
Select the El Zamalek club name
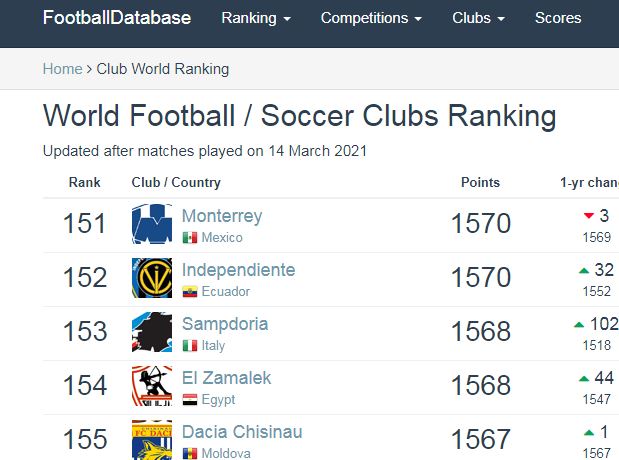pos(226,378)
